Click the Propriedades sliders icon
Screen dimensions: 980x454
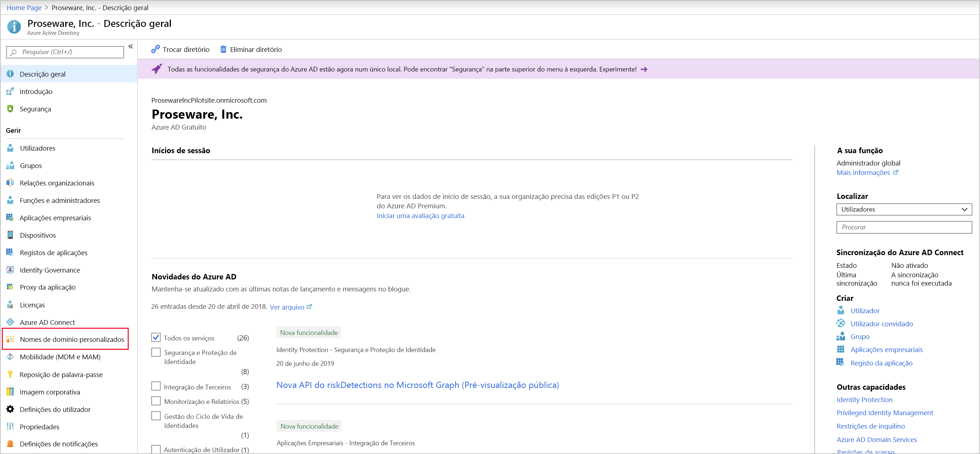tap(10, 426)
